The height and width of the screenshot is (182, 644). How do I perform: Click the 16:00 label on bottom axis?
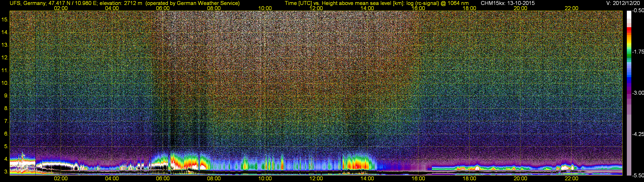[418, 179]
